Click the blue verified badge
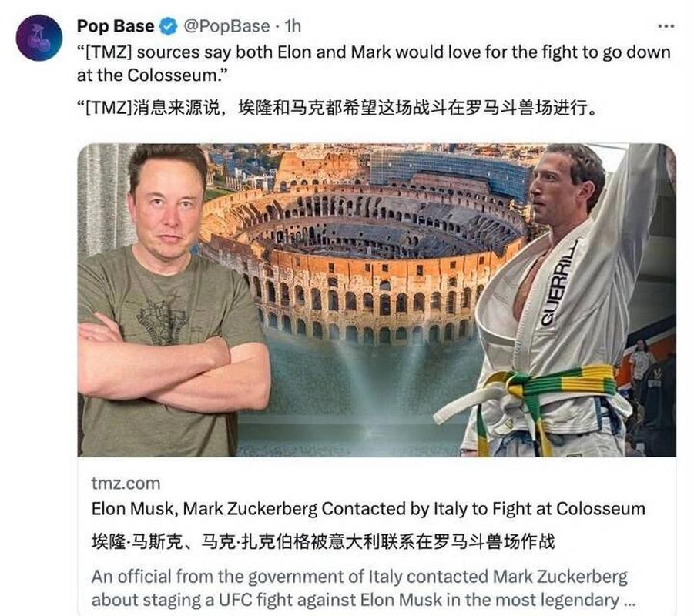The height and width of the screenshot is (616, 694). tap(169, 26)
